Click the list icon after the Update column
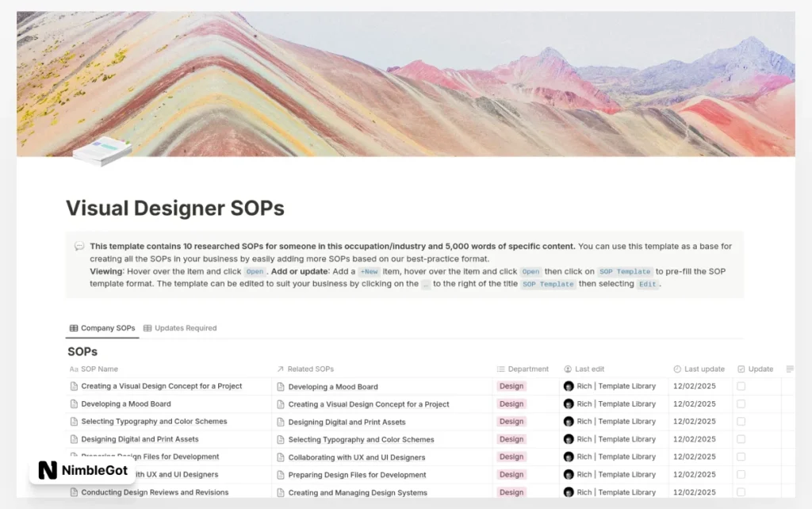This screenshot has height=509, width=812. [790, 369]
